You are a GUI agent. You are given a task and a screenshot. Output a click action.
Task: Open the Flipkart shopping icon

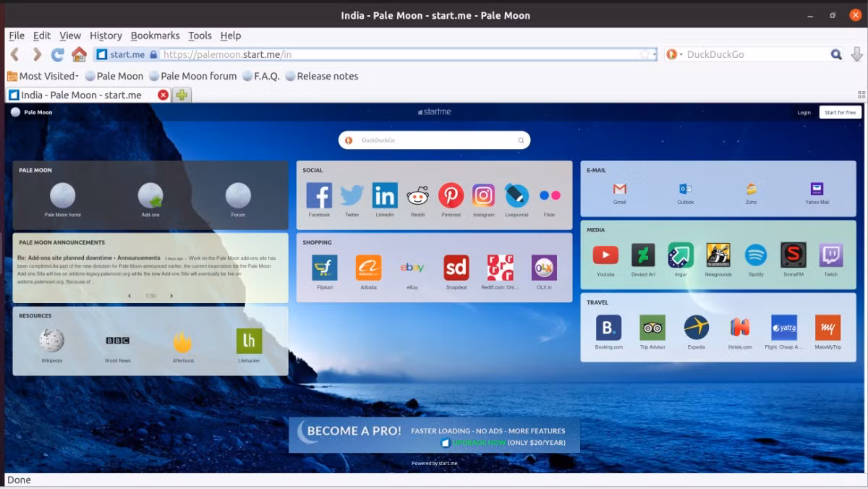(325, 268)
